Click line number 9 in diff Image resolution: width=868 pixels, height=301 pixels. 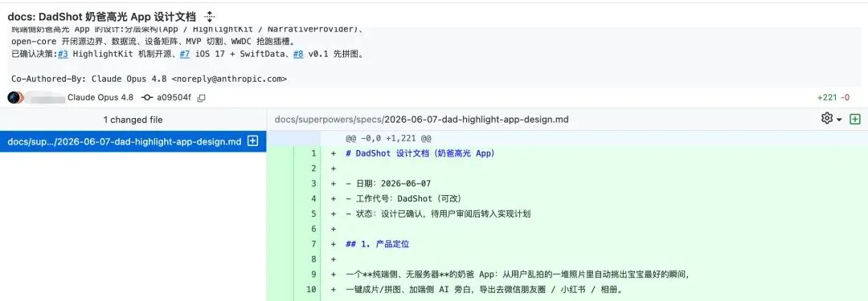tap(313, 274)
